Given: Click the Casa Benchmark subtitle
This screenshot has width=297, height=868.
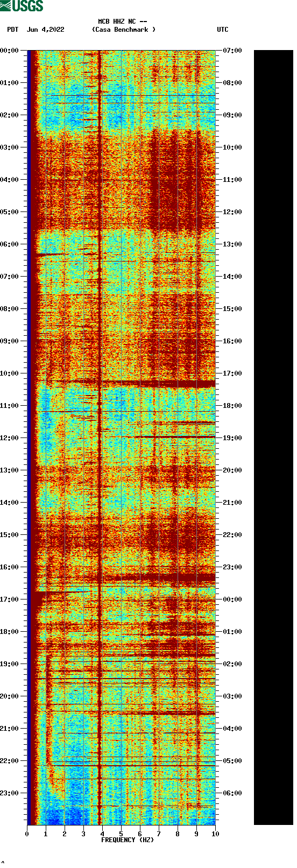Looking at the screenshot, I should click(124, 30).
